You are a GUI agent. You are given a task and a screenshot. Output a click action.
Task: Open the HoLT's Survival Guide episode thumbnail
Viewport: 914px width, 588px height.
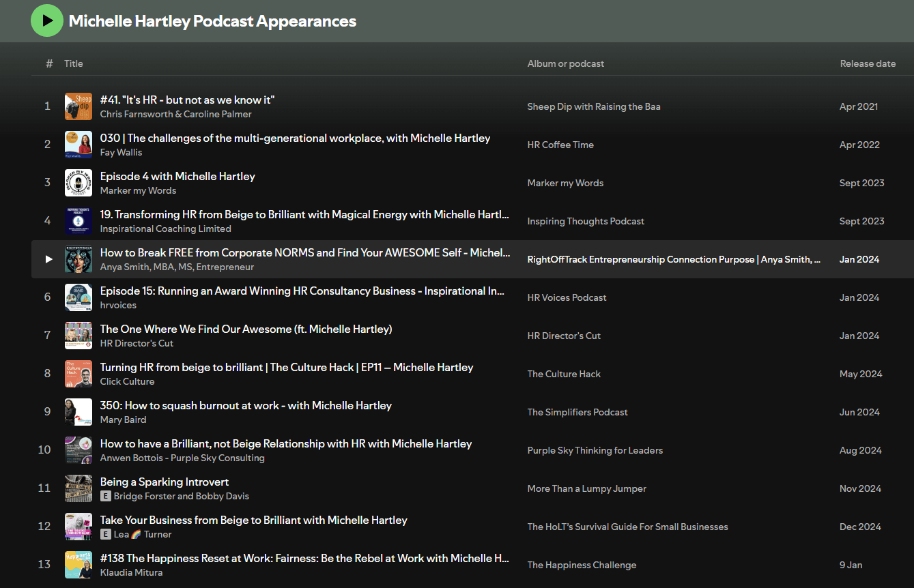[x=78, y=527]
